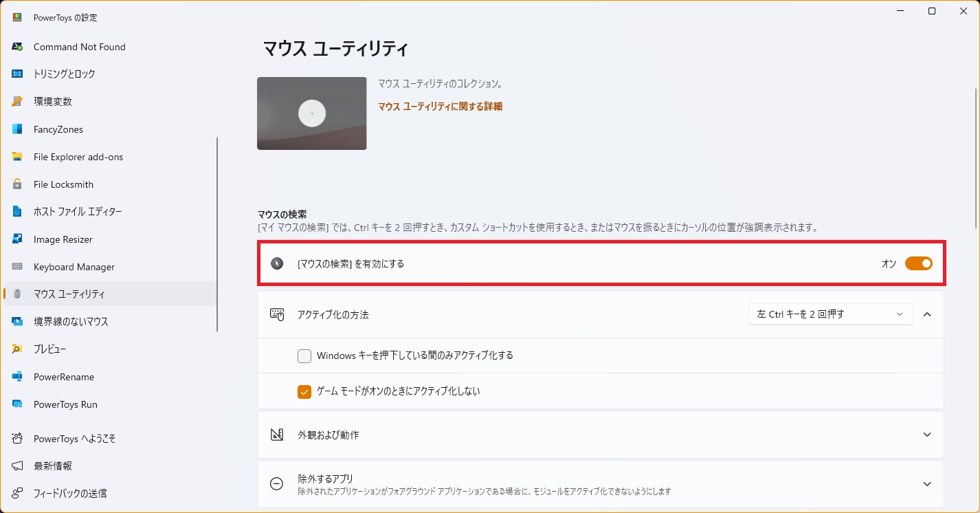Select the FancyZones icon in sidebar
Screen dimensions: 980x513
(17, 129)
